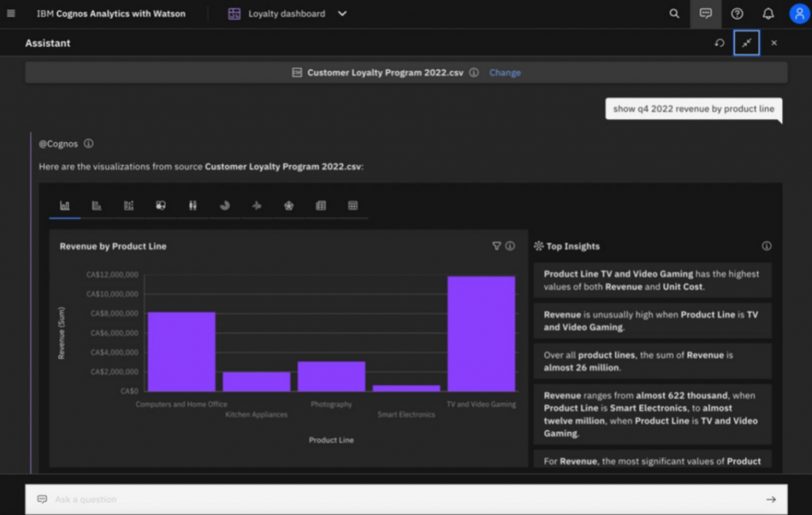Open the search icon in top bar
The width and height of the screenshot is (812, 515).
(x=674, y=13)
